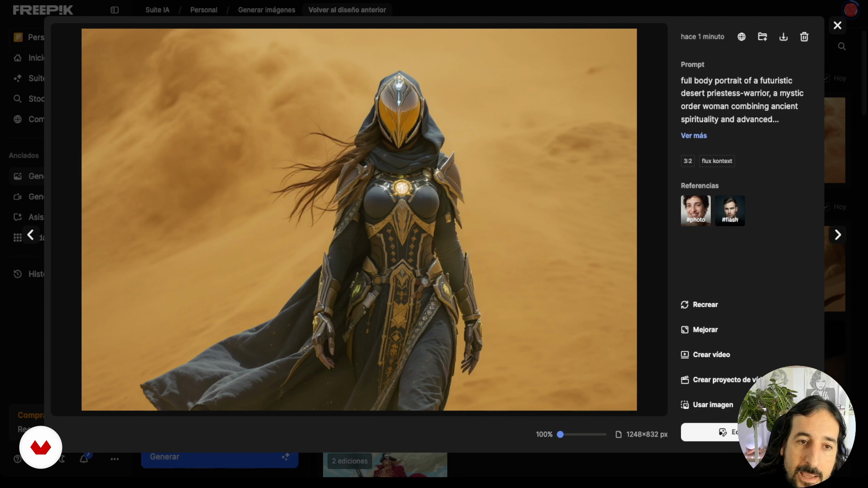Open the Stock sidebar item
868x488 pixels.
pos(29,99)
